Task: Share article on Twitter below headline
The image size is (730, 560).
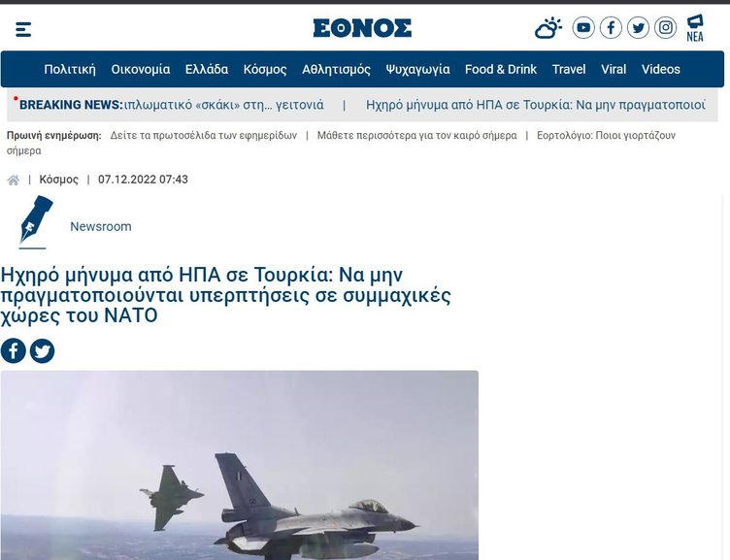Action: [x=43, y=351]
